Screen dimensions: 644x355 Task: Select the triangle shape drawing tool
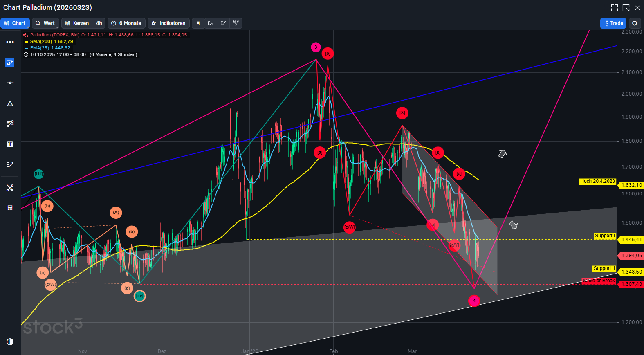[10, 103]
